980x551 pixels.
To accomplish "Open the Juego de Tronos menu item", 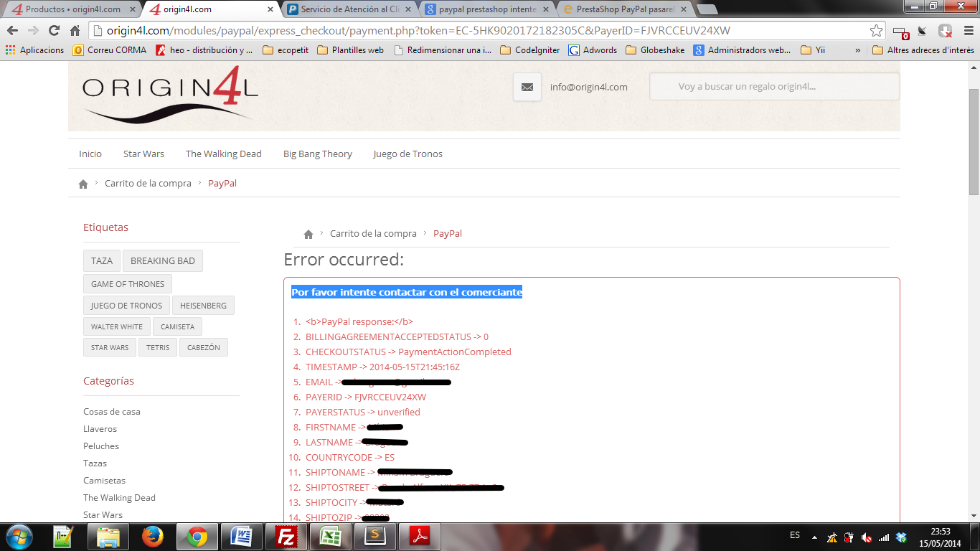I will (x=408, y=154).
